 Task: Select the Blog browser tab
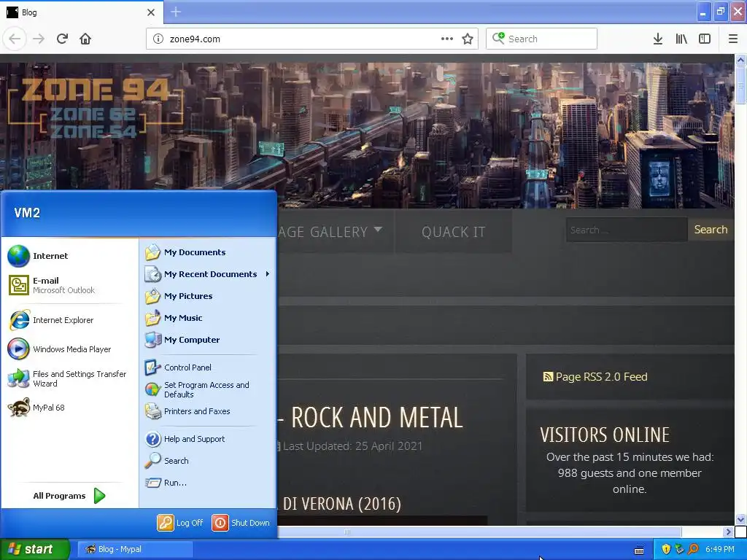[82, 12]
